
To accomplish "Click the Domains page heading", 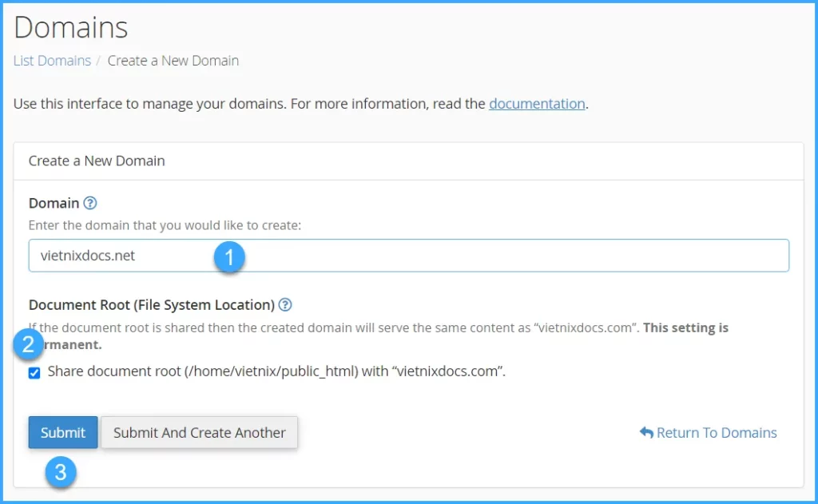I will (x=71, y=27).
